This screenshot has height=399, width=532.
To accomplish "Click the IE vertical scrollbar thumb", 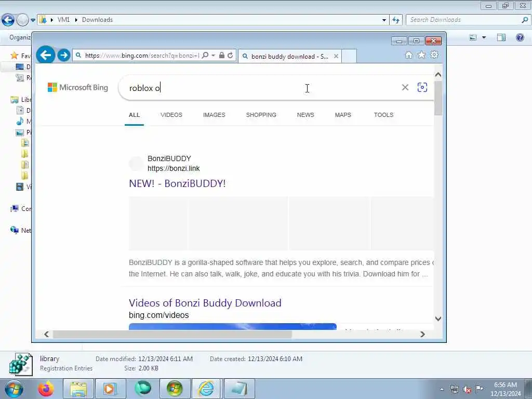I will pyautogui.click(x=438, y=98).
